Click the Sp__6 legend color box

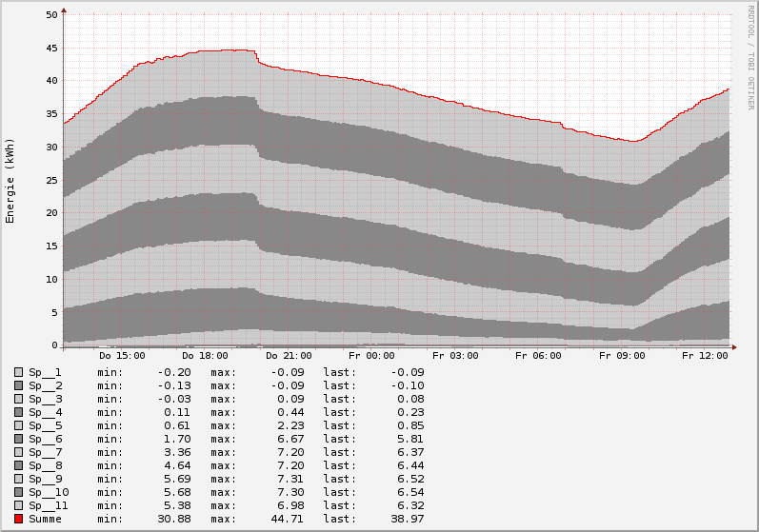[18, 439]
